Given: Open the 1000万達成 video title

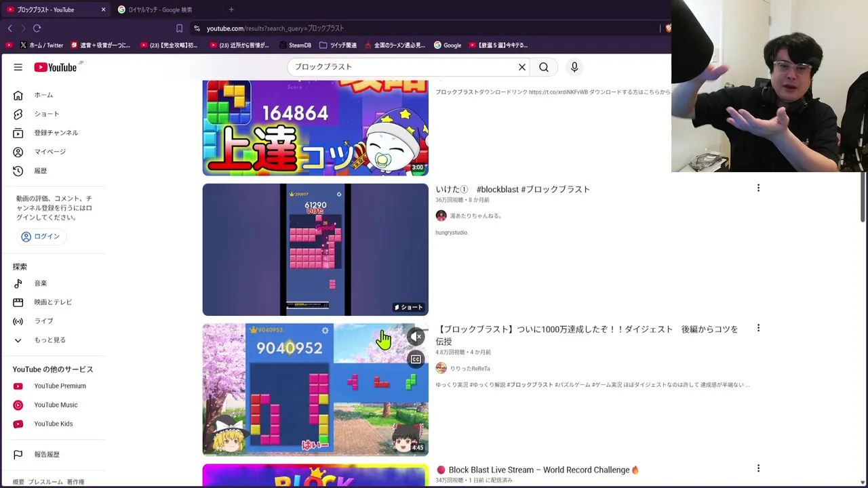Looking at the screenshot, I should point(587,335).
